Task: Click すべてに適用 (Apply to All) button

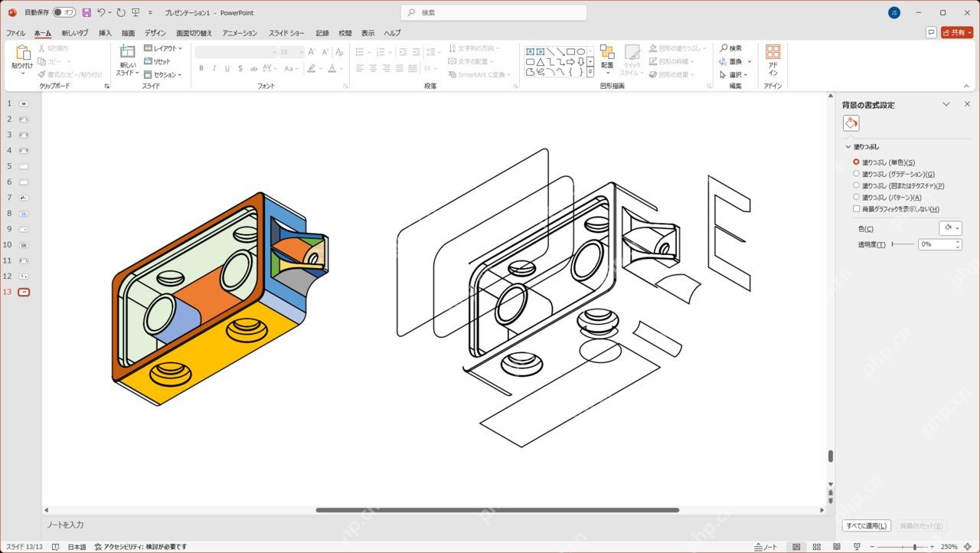Action: pyautogui.click(x=866, y=525)
